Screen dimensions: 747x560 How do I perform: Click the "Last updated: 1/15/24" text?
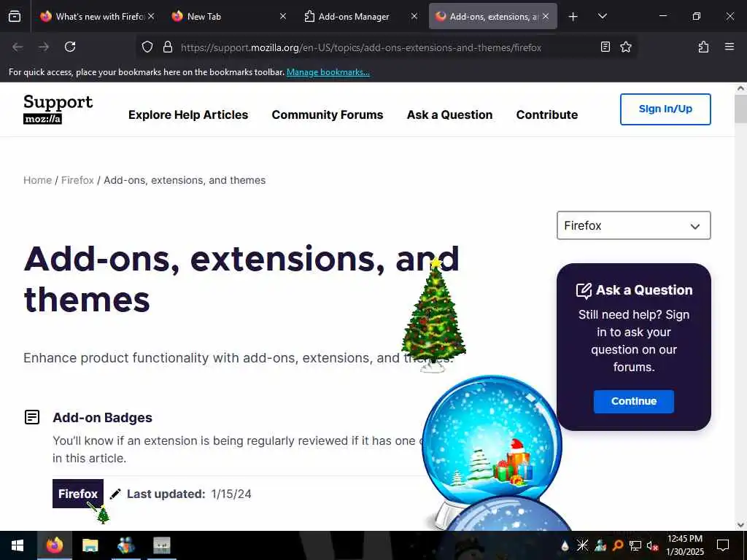pyautogui.click(x=189, y=494)
